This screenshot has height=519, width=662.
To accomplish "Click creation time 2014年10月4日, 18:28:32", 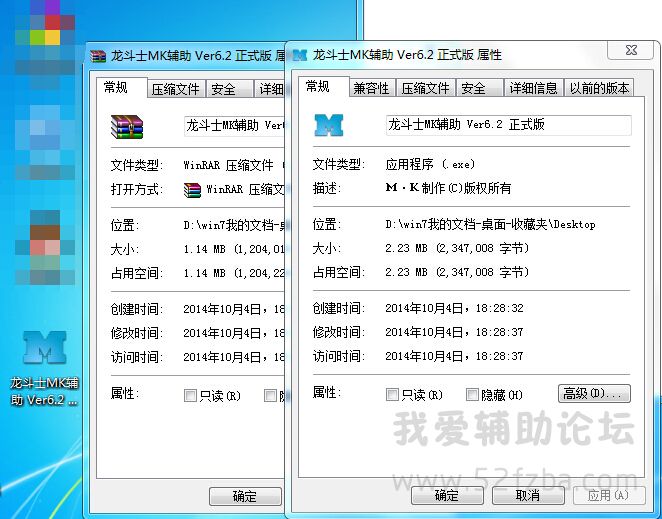I will click(454, 308).
